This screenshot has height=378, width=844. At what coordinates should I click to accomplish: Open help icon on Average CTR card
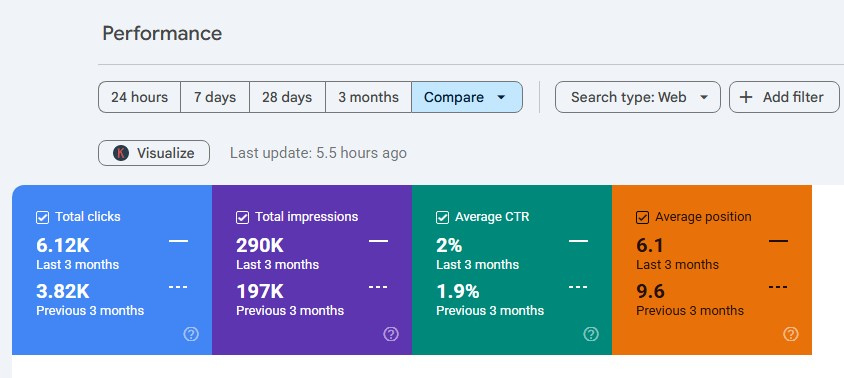coord(591,334)
